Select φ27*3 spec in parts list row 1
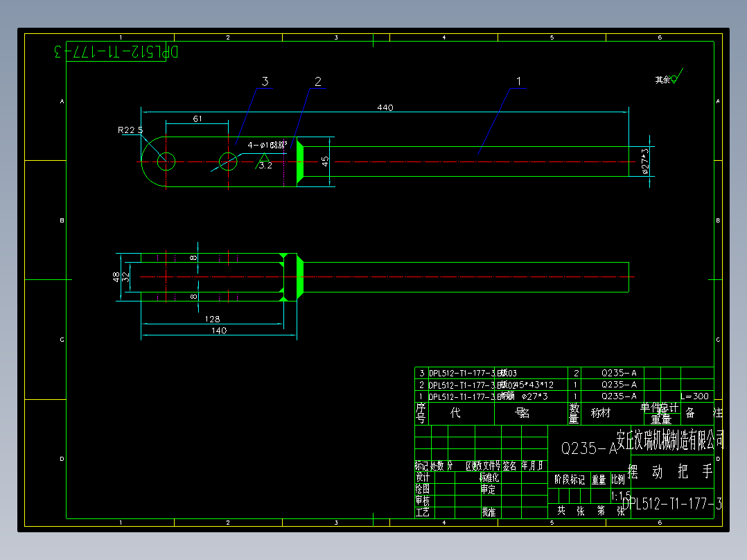Viewport: 747px width, 560px height. [534, 396]
